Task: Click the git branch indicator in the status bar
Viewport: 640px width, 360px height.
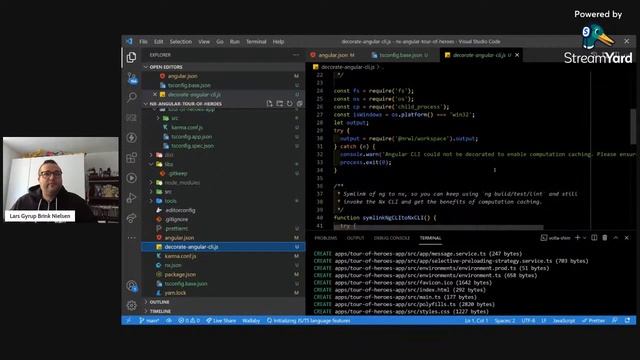Action: click(149, 321)
